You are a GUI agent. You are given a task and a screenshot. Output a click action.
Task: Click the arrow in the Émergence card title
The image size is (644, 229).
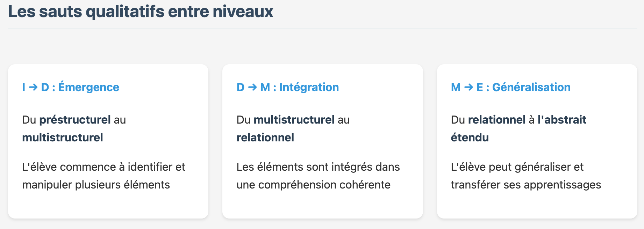click(x=33, y=87)
